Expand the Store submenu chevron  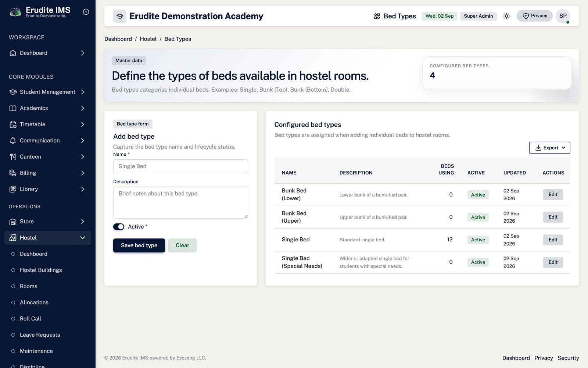coord(83,222)
